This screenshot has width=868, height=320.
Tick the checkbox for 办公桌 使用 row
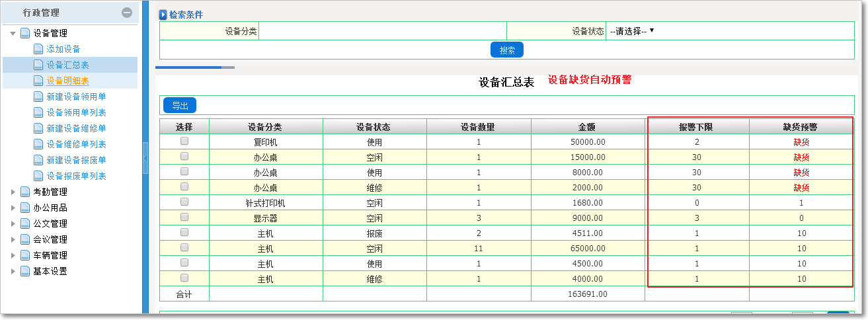coord(184,171)
